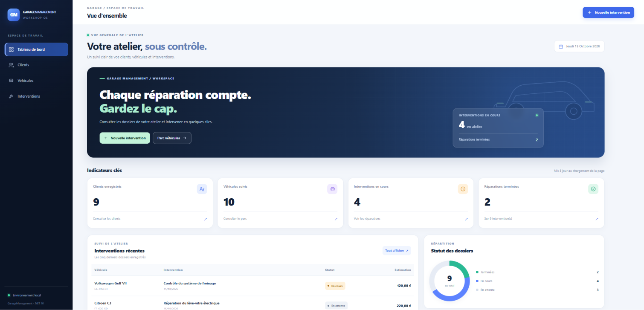Open the Tableau de bord menu item

[36, 49]
